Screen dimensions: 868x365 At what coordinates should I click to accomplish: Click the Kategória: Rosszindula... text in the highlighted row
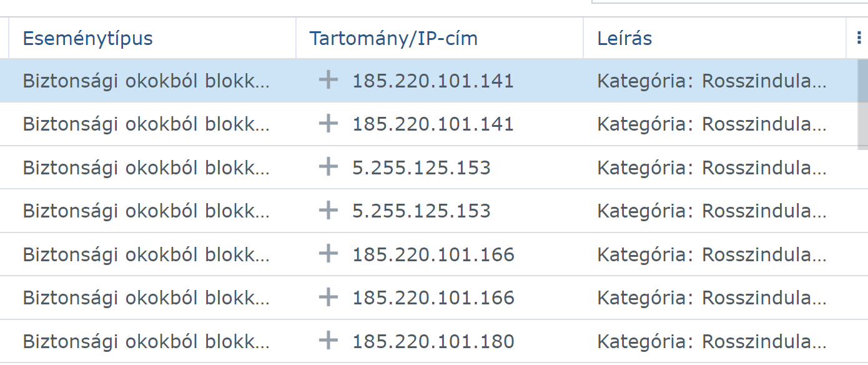712,81
